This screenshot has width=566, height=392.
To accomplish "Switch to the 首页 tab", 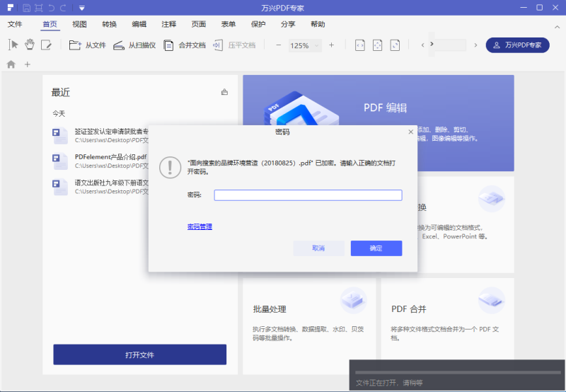I will click(x=50, y=24).
